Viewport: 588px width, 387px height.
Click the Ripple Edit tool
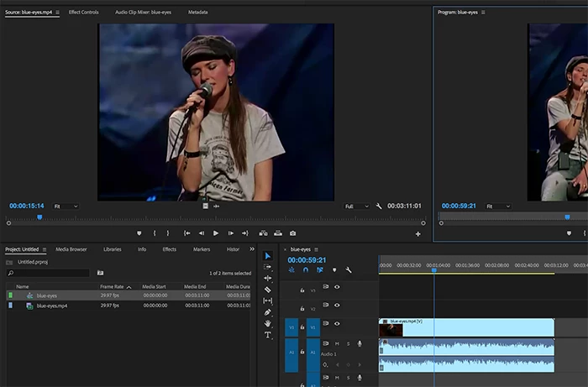click(268, 278)
